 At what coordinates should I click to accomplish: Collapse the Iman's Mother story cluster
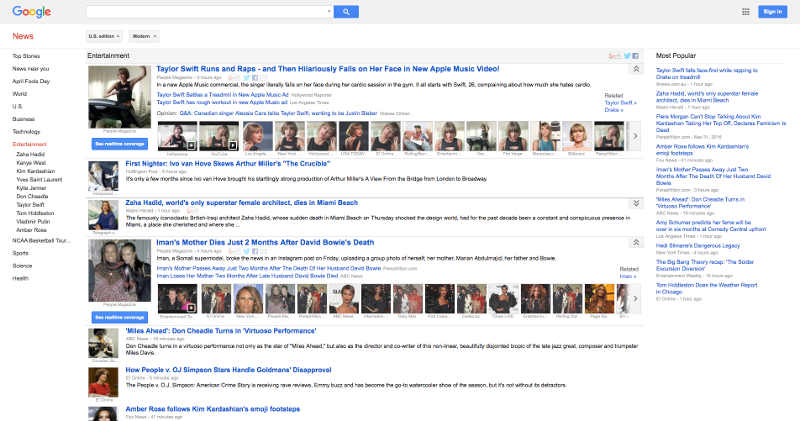click(636, 242)
